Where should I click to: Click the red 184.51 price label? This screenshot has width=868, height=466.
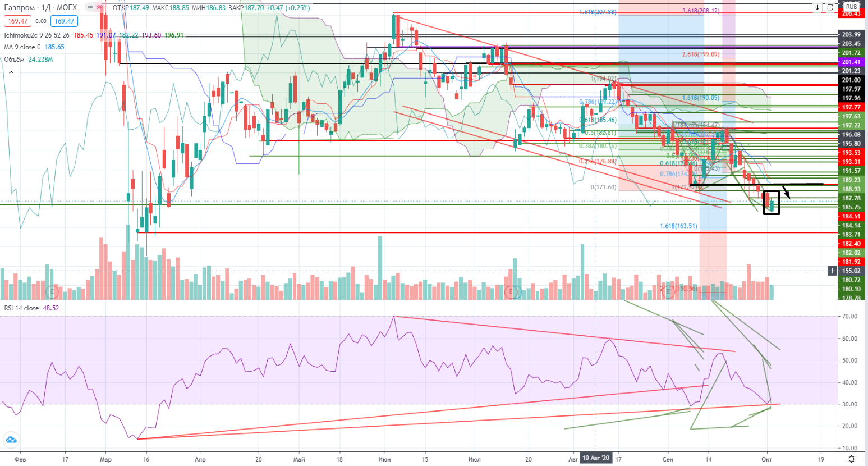851,216
